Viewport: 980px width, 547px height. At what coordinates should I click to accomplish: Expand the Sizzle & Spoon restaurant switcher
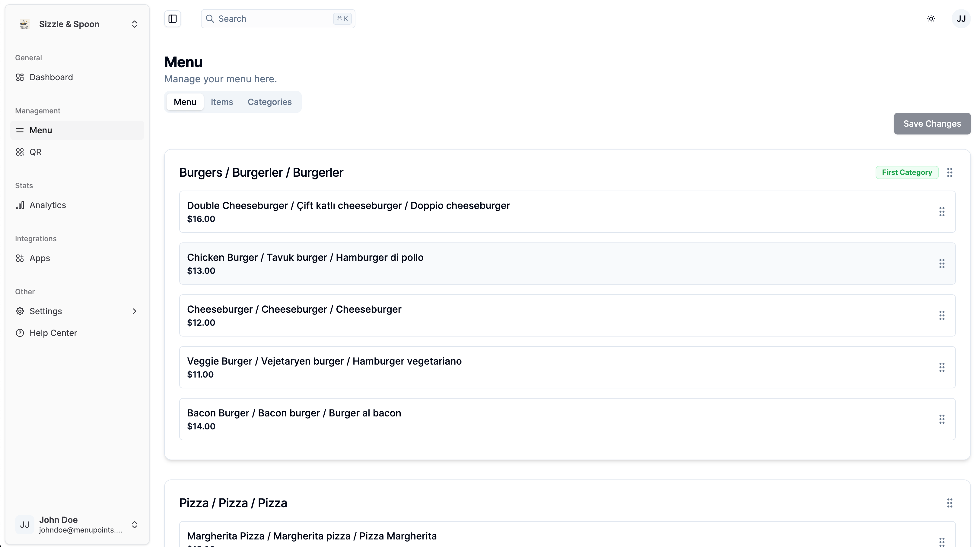[134, 24]
